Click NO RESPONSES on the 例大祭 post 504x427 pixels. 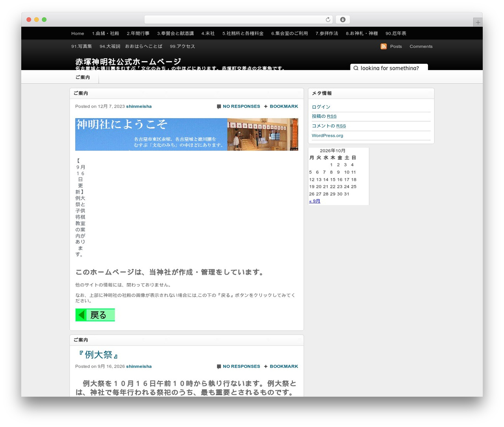click(241, 366)
